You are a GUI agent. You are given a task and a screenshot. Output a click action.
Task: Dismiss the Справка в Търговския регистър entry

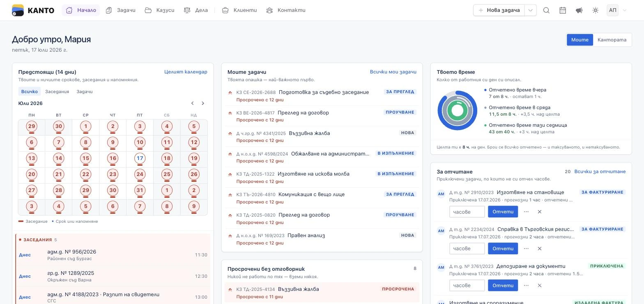[x=540, y=249]
